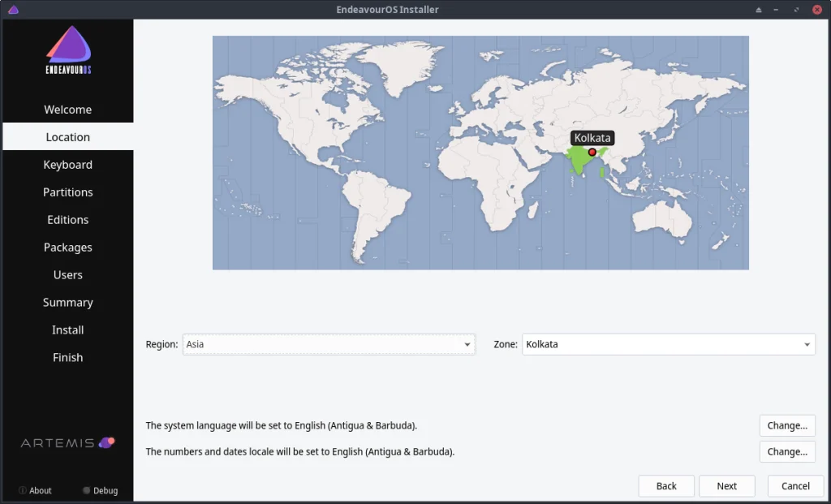Go to the Finish step
Image resolution: width=831 pixels, height=504 pixels.
pos(68,357)
